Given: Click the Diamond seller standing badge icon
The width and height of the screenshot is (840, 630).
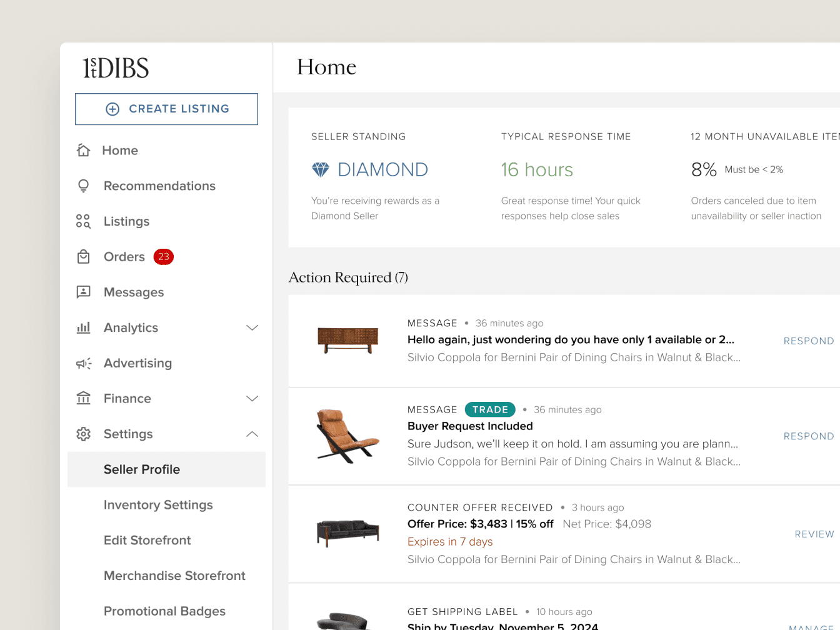Looking at the screenshot, I should [319, 169].
